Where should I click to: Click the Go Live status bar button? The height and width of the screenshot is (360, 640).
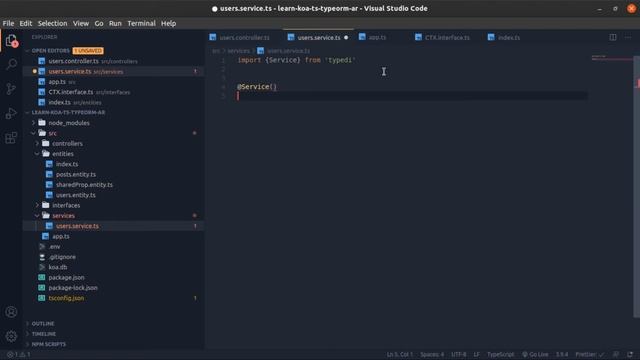tap(535, 354)
